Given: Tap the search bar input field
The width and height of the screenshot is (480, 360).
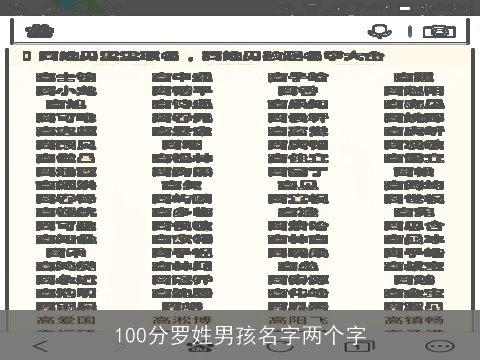Looking at the screenshot, I should point(240,31).
